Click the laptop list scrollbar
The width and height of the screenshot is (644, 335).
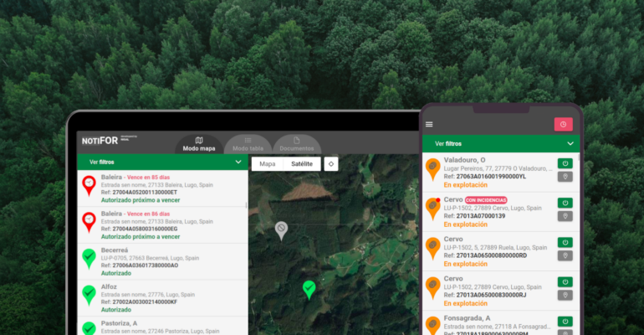247,204
